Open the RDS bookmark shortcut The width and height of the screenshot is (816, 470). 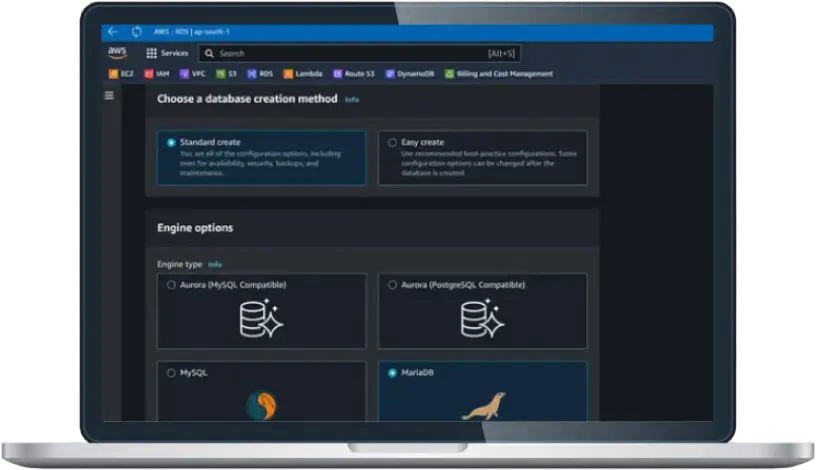pyautogui.click(x=260, y=74)
